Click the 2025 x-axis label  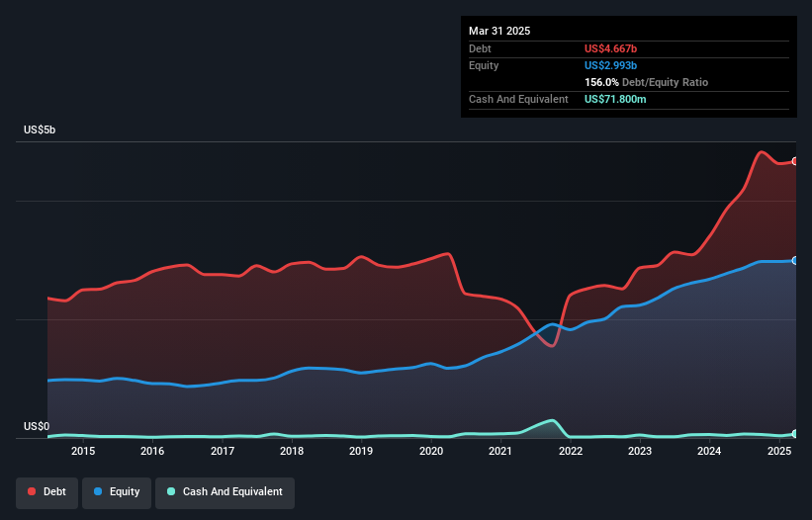click(779, 451)
